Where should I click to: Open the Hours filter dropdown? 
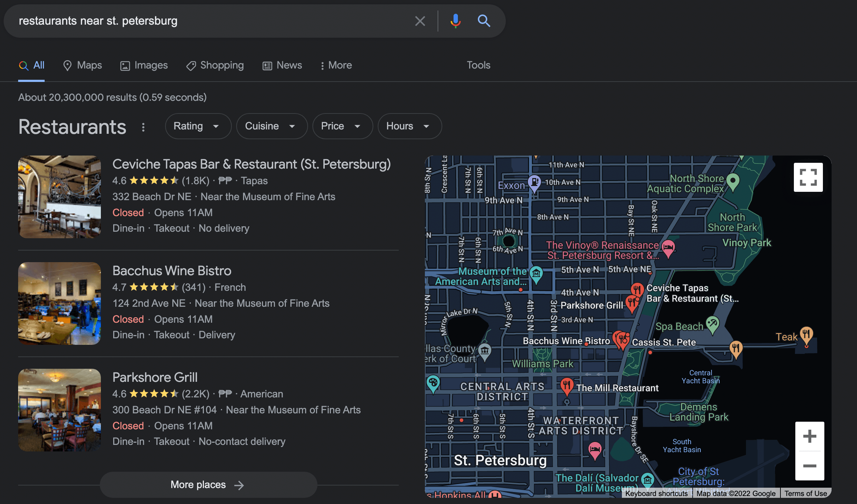(410, 126)
